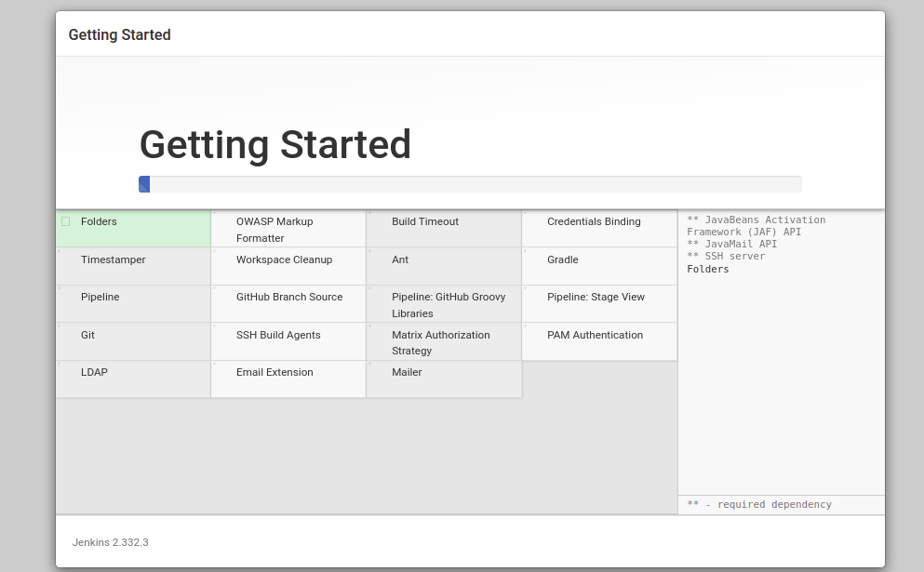Click the plugin installation progress bar
Image resolution: width=924 pixels, height=572 pixels.
point(470,184)
